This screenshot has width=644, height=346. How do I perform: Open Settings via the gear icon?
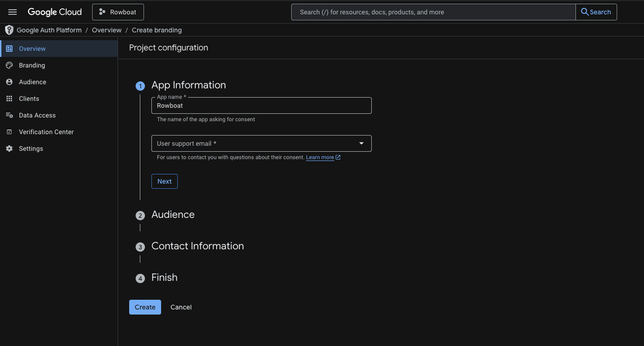click(9, 148)
